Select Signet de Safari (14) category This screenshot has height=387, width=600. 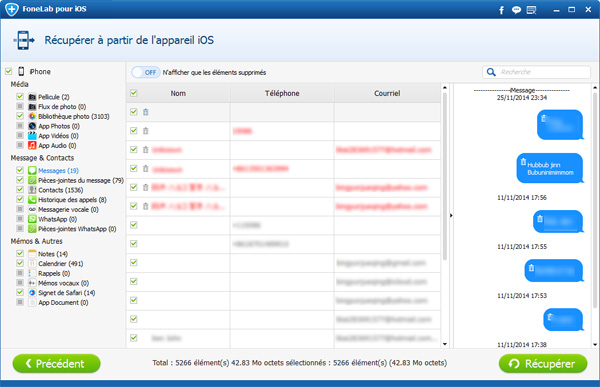coord(67,293)
